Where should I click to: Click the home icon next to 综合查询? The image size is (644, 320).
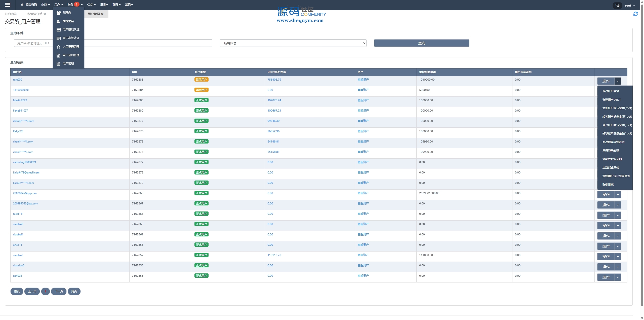tap(22, 5)
